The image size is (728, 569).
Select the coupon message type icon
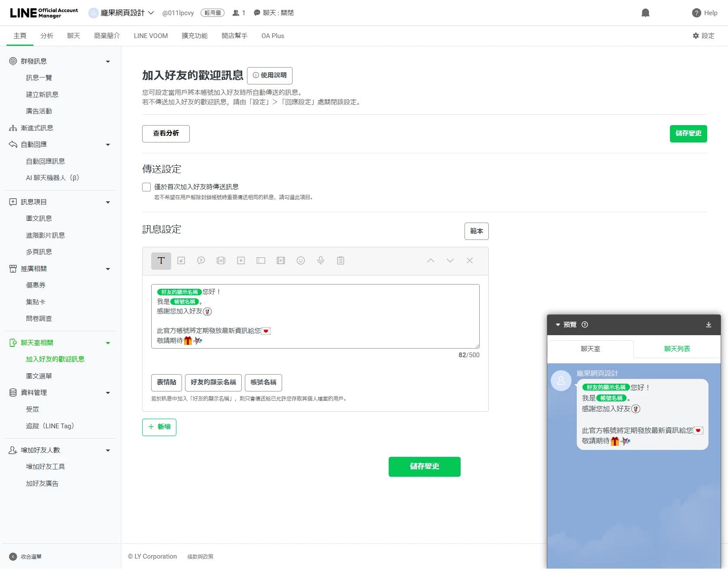click(x=261, y=261)
